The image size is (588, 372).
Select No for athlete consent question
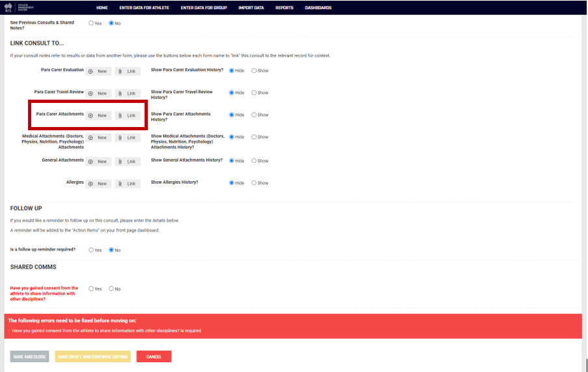[x=111, y=289]
